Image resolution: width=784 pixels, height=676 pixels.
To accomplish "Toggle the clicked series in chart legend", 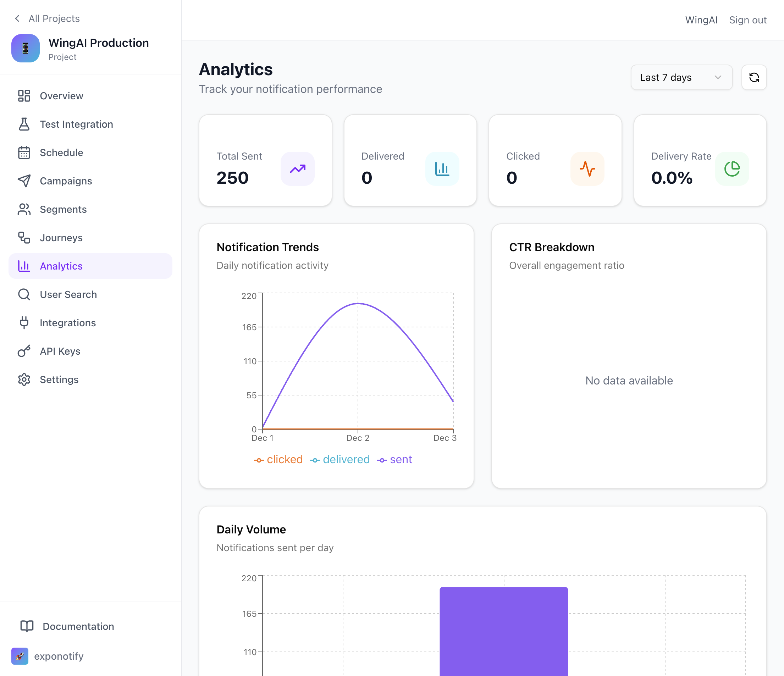I will point(278,459).
